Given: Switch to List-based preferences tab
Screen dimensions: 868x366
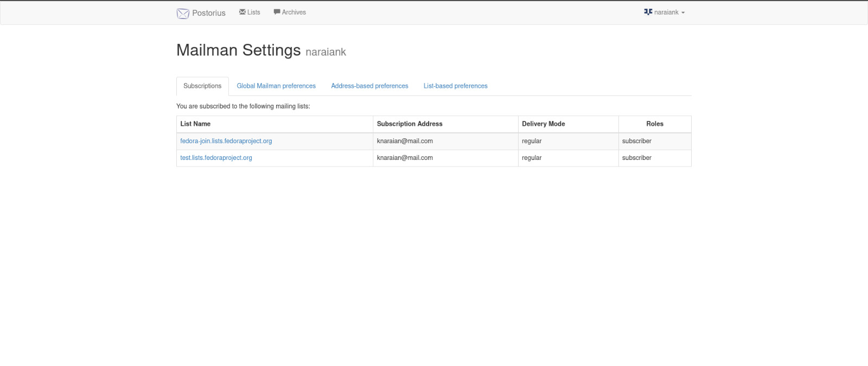Looking at the screenshot, I should pos(456,86).
